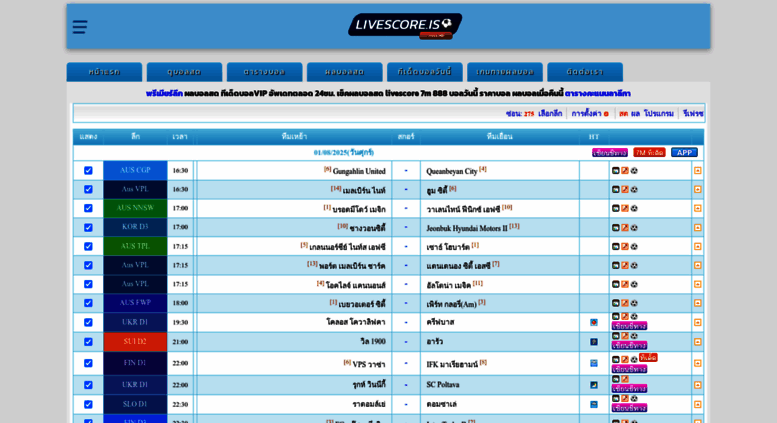Click the Livescore logo in the header
The width and height of the screenshot is (777, 423).
point(405,24)
